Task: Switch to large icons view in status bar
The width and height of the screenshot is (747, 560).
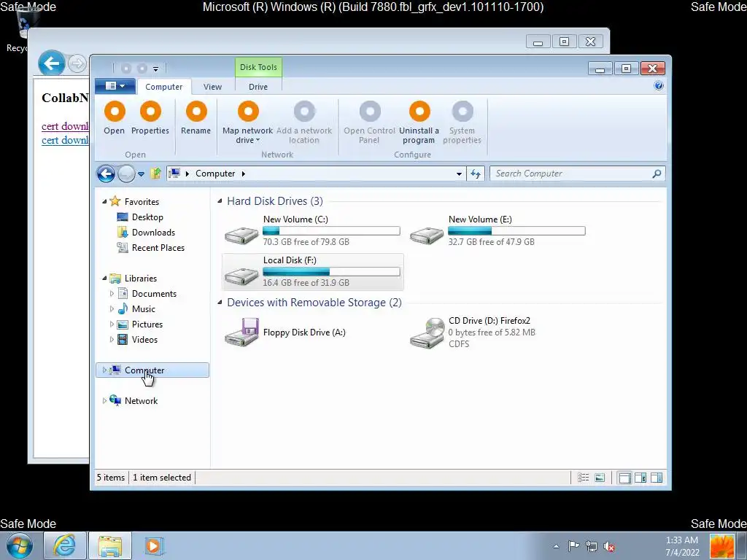Action: tap(600, 478)
